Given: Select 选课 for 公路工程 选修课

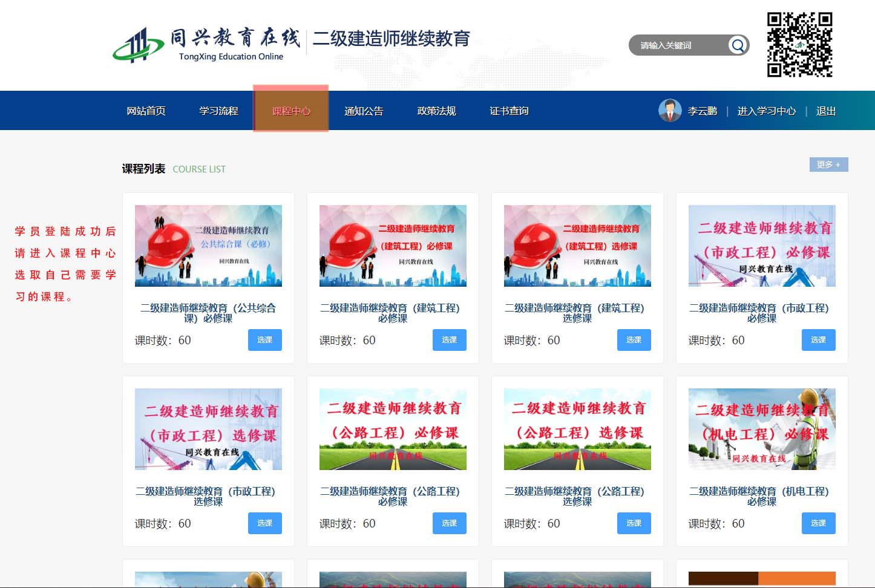Looking at the screenshot, I should [634, 523].
